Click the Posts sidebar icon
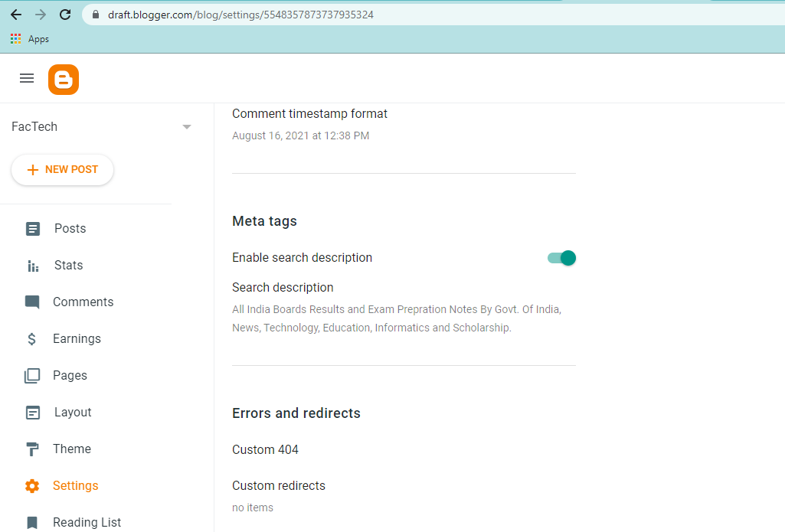The height and width of the screenshot is (532, 785). click(32, 229)
